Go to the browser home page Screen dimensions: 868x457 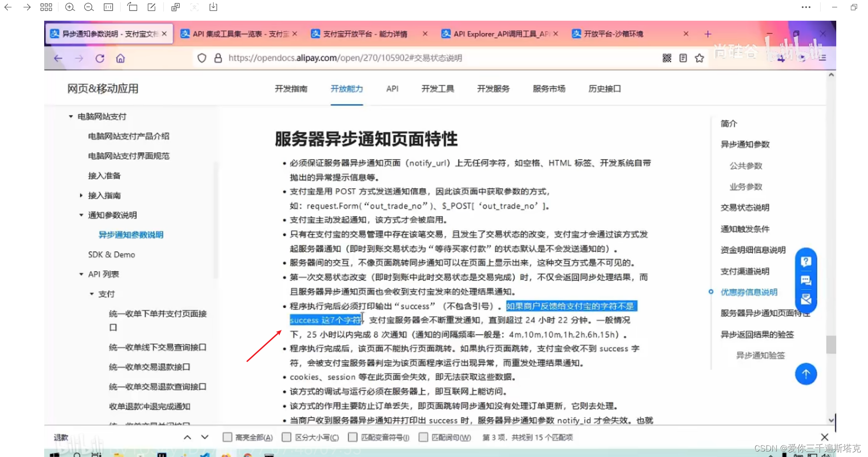tap(121, 58)
